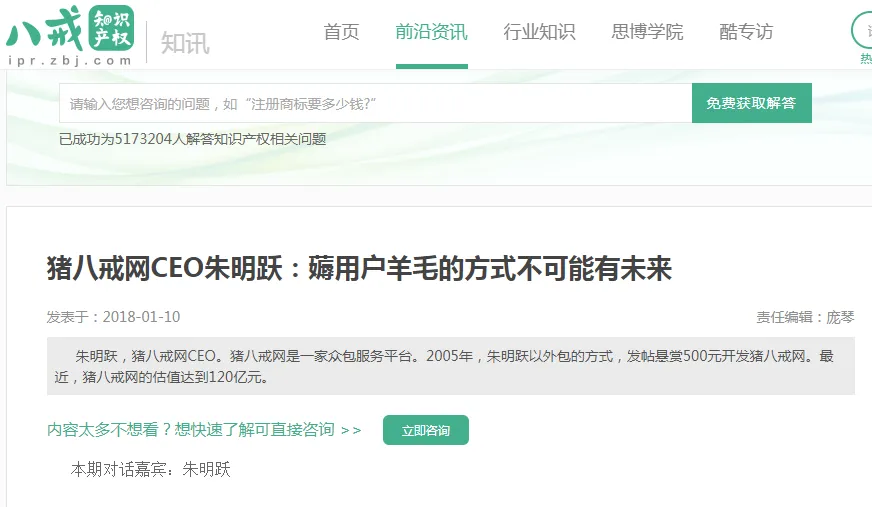Click the article title about 朱明跃
Viewport: 872px width, 507px height.
(359, 269)
